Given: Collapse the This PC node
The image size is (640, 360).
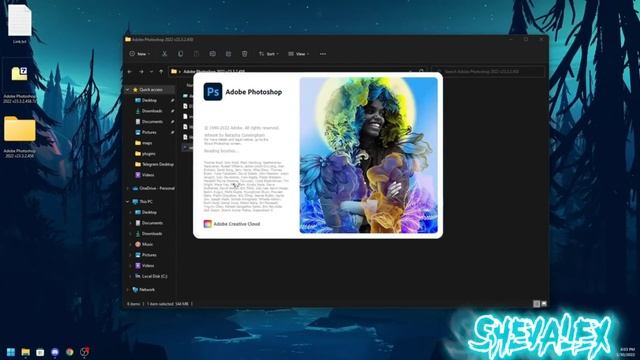Looking at the screenshot, I should (x=128, y=202).
